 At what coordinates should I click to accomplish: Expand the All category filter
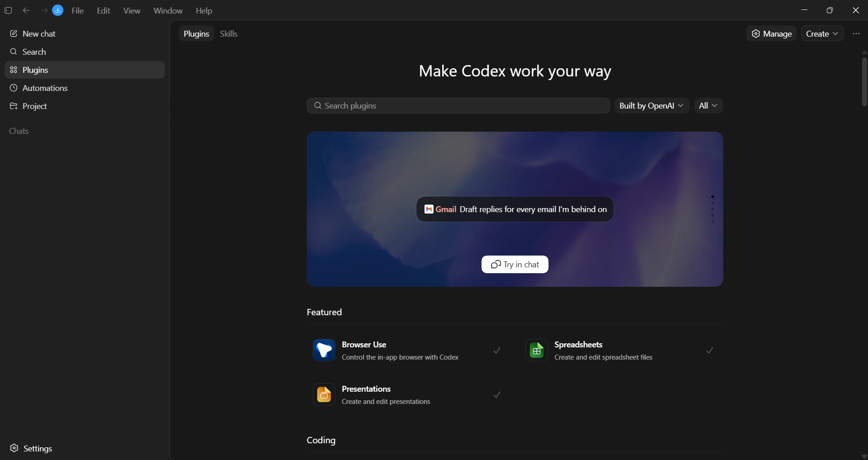point(708,105)
